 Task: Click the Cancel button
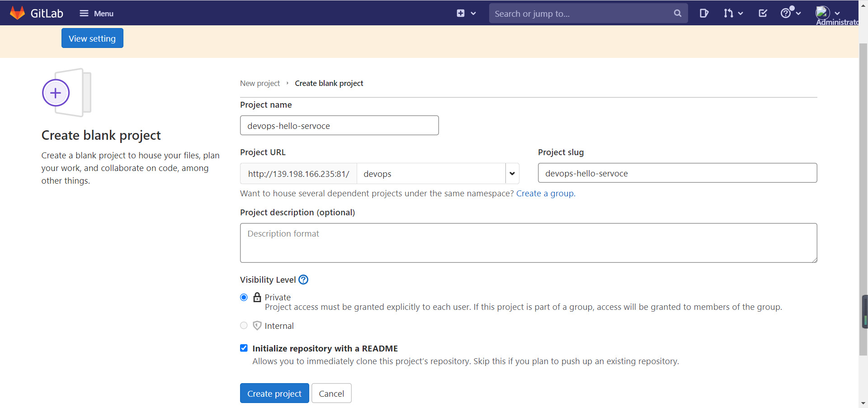click(x=331, y=393)
